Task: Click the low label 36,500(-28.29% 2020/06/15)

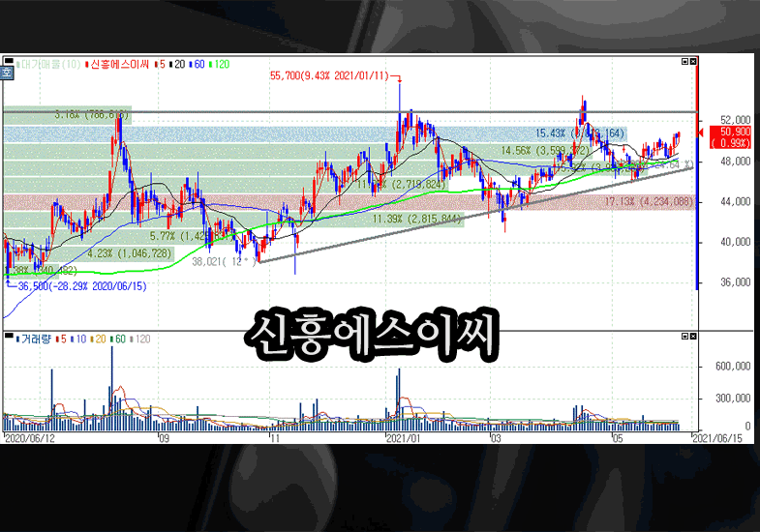Action: coord(82,286)
